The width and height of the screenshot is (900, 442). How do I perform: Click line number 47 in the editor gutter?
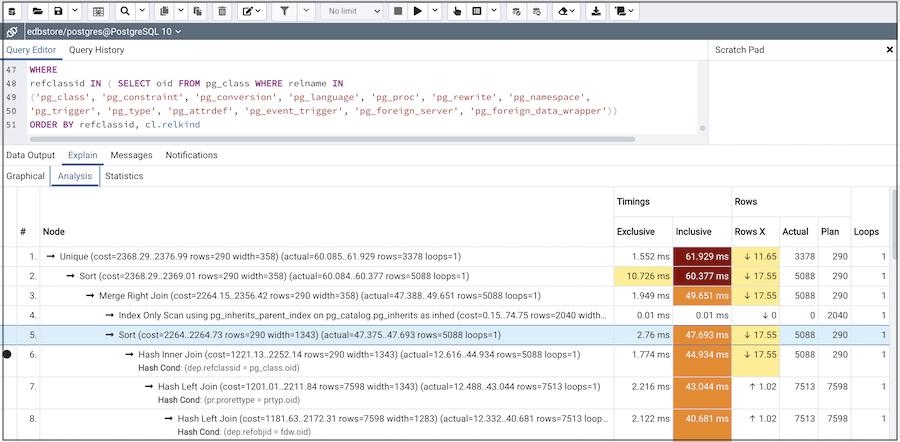tap(12, 70)
